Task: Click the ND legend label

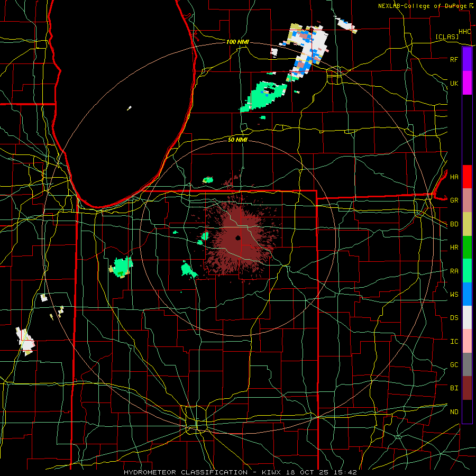Action: [x=454, y=411]
